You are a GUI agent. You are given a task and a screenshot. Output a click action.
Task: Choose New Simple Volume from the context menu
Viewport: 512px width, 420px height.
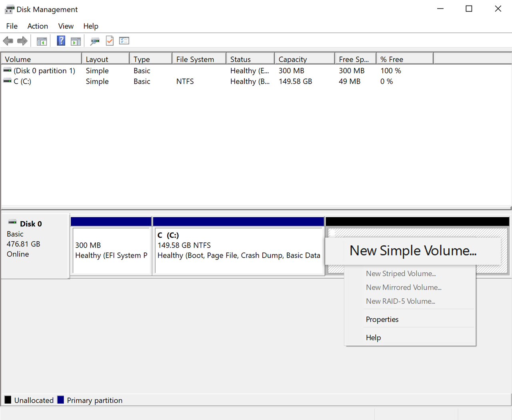413,251
